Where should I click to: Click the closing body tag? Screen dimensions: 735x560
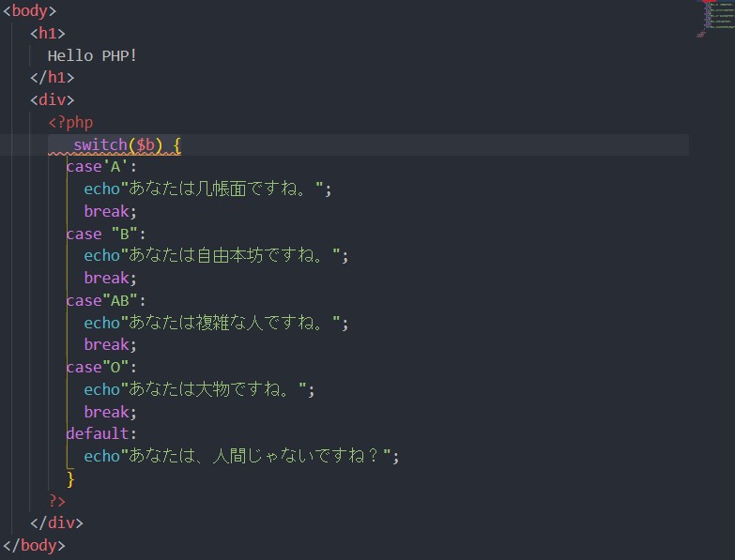pos(34,545)
